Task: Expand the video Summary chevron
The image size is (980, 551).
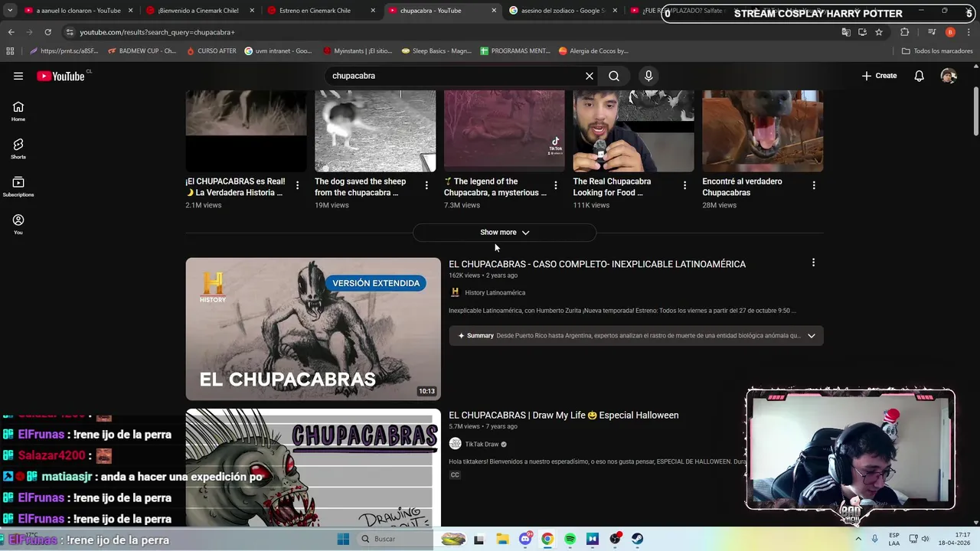Action: (812, 335)
